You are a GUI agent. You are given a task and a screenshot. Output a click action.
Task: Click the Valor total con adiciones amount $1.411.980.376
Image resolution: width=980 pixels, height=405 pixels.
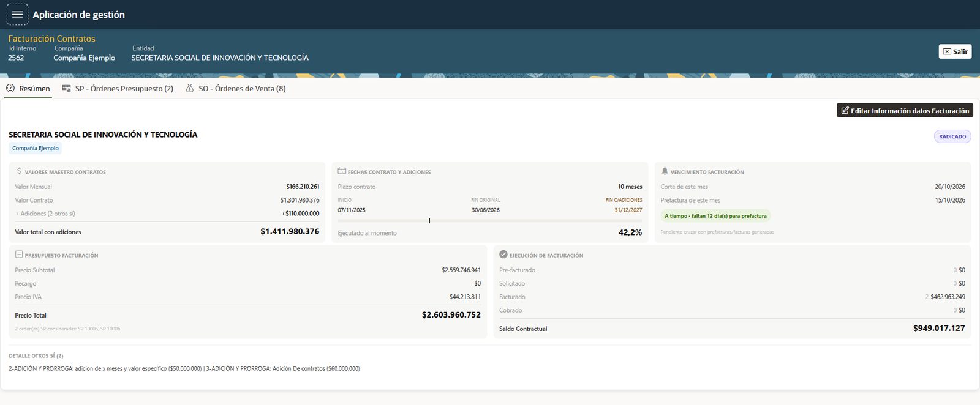coord(290,232)
